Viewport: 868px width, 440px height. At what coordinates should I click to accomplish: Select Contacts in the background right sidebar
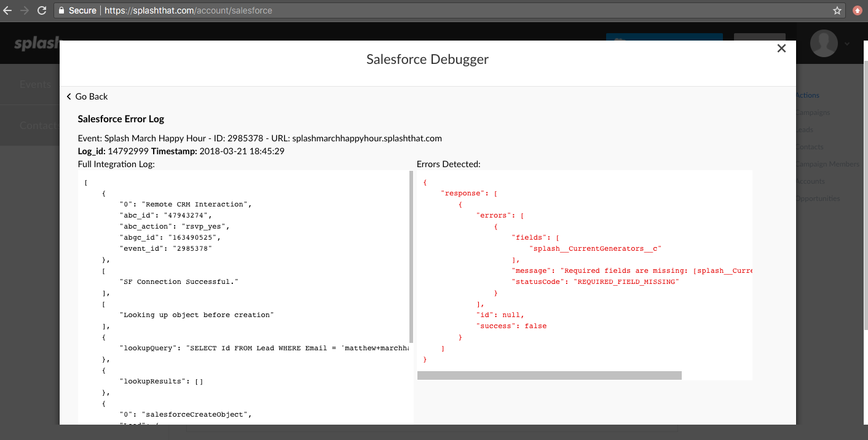(x=810, y=147)
